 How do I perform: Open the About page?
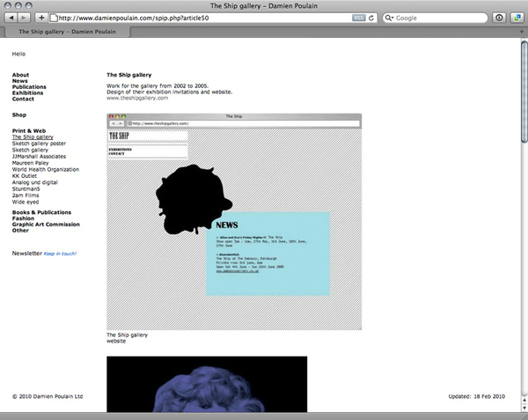20,75
